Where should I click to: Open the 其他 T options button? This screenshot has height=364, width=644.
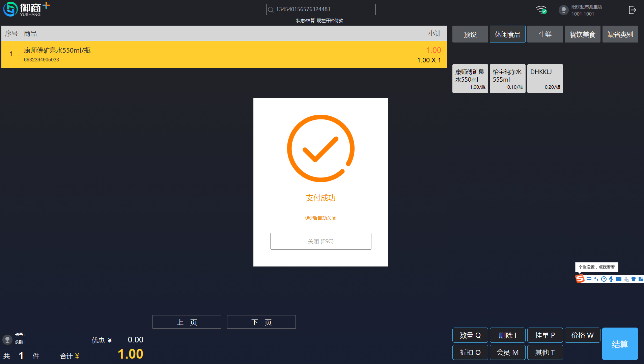pos(545,353)
